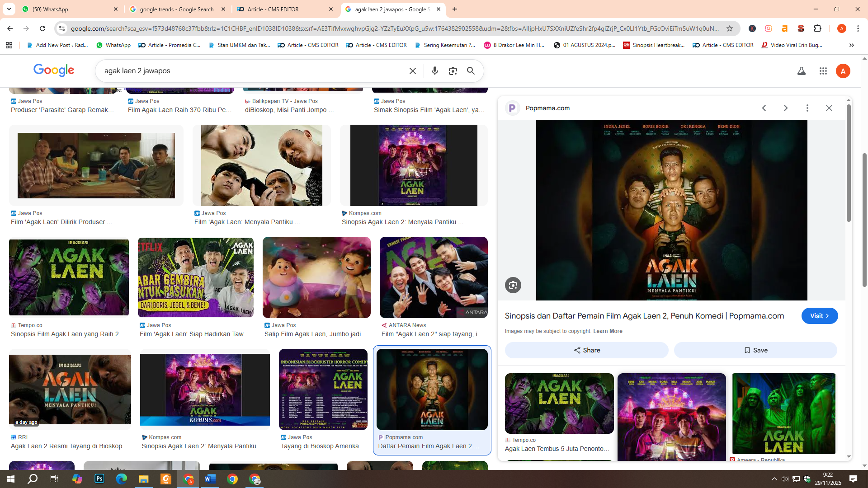Go back using browser back arrow
868x488 pixels.
tap(10, 28)
